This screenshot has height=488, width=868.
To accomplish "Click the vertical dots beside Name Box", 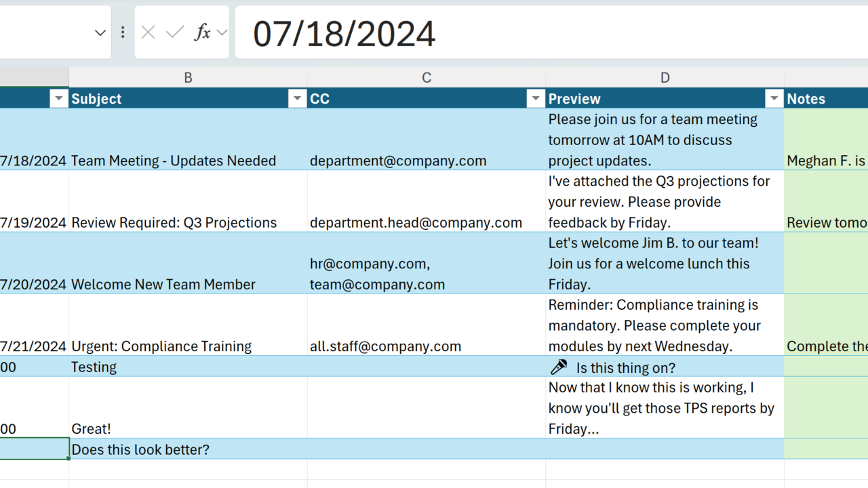I will tap(123, 33).
